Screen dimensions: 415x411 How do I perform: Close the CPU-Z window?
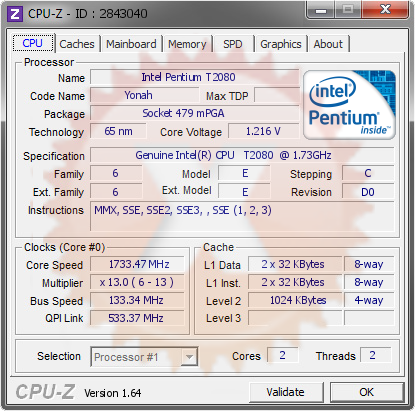(x=385, y=10)
